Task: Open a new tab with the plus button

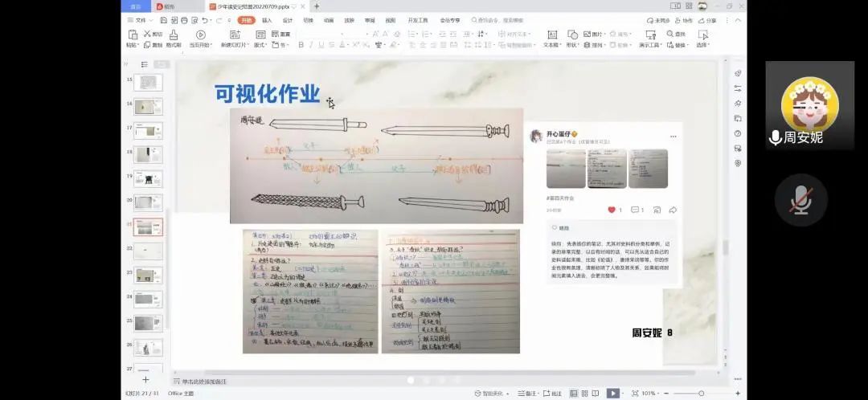Action: click(317, 6)
